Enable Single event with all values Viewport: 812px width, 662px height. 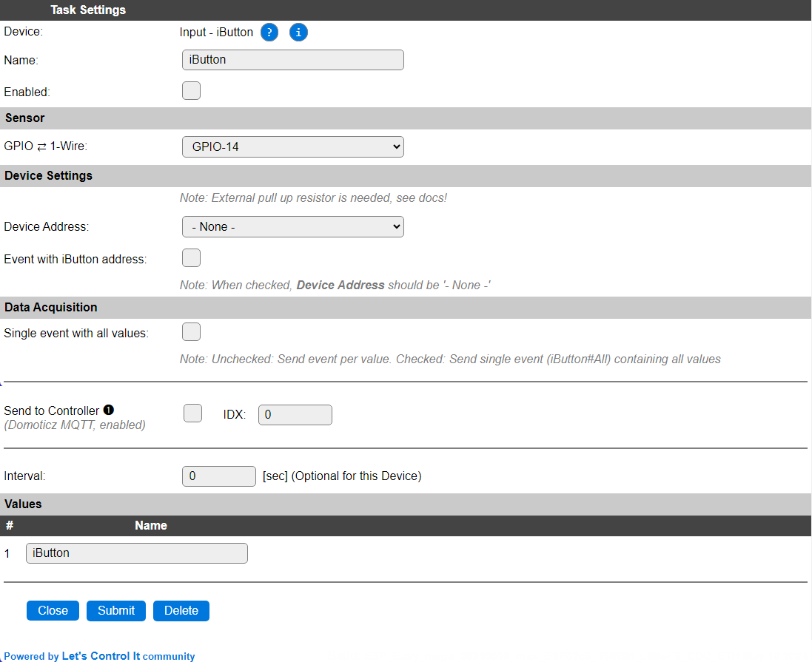click(191, 332)
